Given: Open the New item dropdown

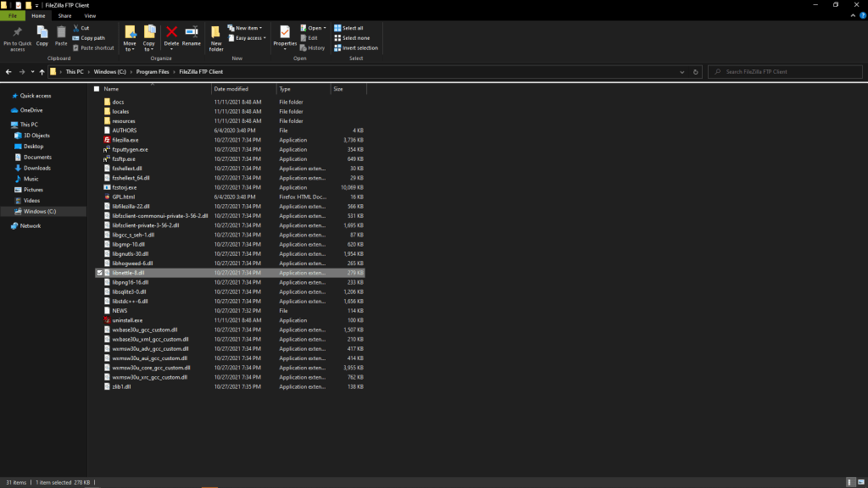Looking at the screenshot, I should coord(251,28).
